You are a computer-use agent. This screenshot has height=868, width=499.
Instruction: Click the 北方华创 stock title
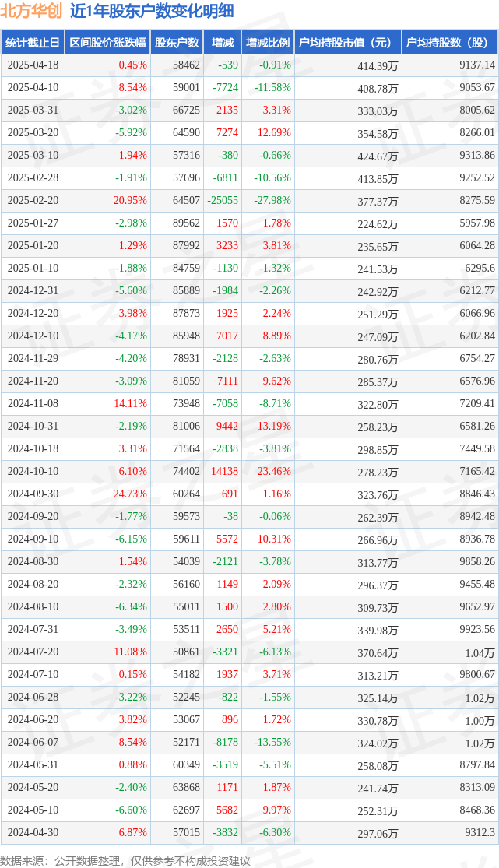(31, 11)
